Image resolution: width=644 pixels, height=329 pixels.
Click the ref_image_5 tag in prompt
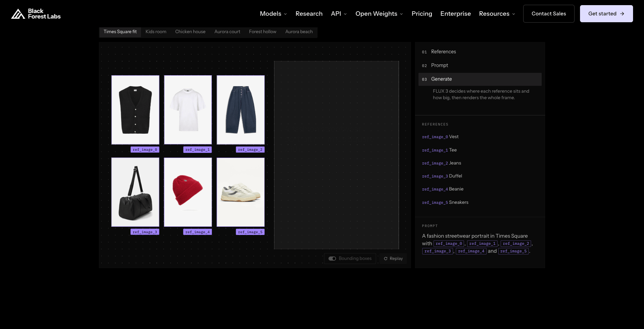pyautogui.click(x=513, y=251)
